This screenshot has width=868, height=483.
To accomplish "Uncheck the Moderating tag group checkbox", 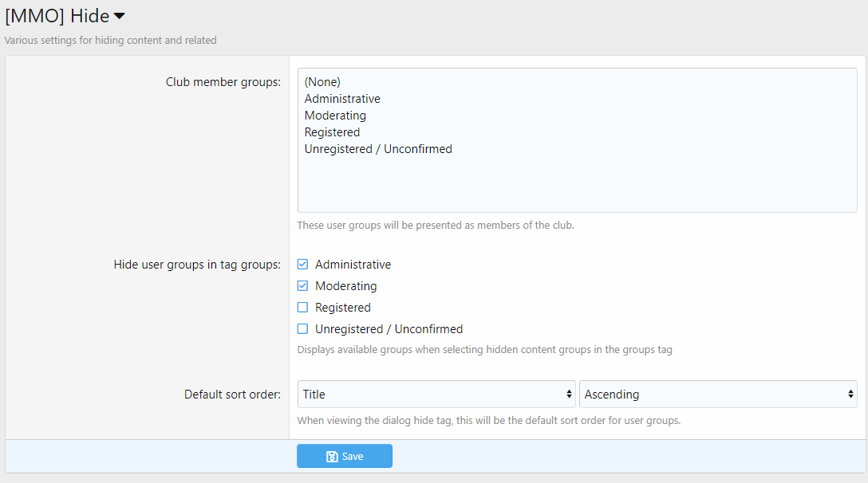I will (302, 286).
